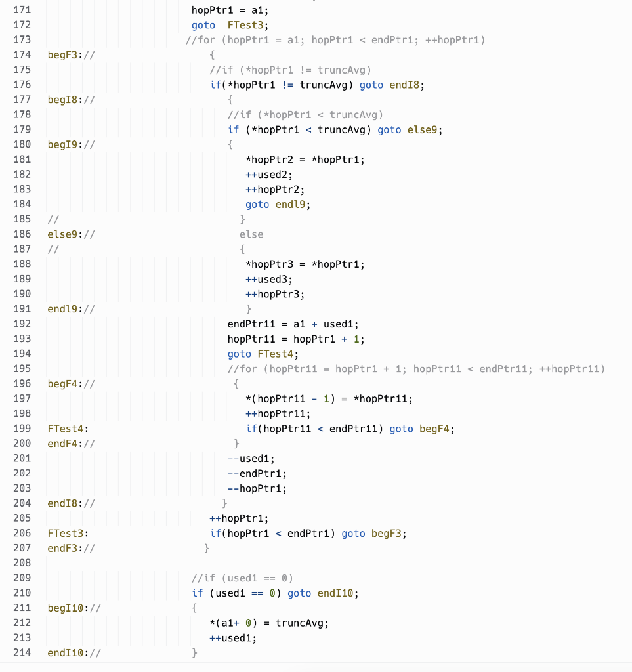
Task: Click line number 214
Action: pos(22,652)
